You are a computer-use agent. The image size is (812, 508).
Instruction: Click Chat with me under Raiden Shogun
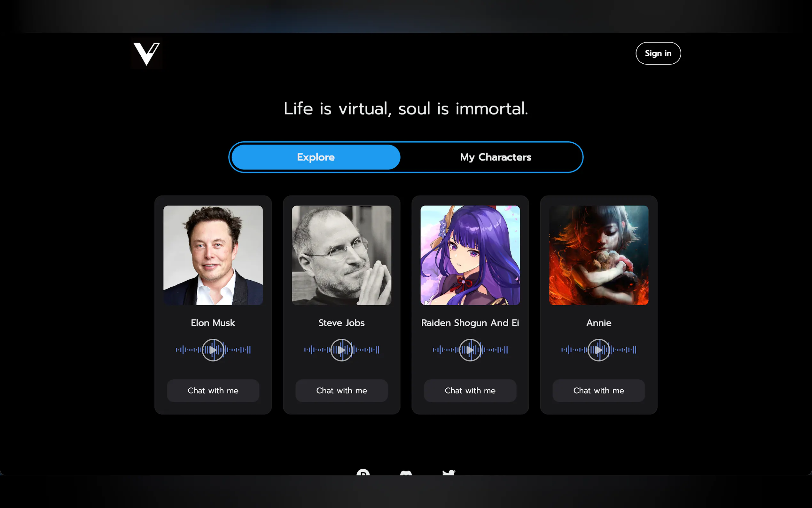pos(470,390)
